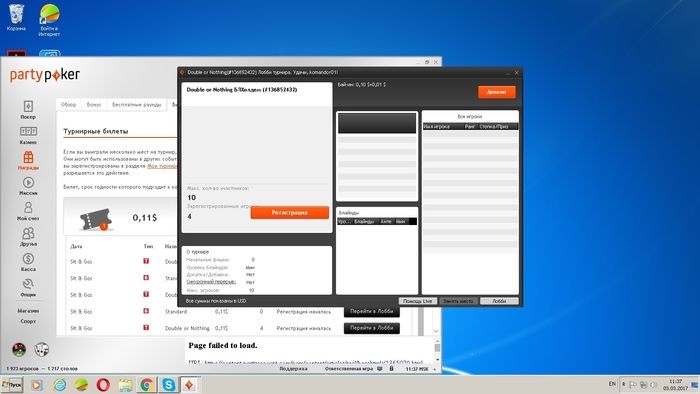Click the Дата column header in tickets table
This screenshot has height=394, width=700.
coord(76,246)
